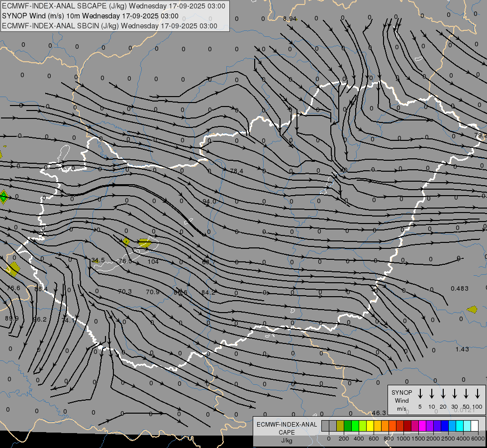Click the SYNOP wind arrow labeled 5
Screen dimensions: 487x448
(420, 394)
